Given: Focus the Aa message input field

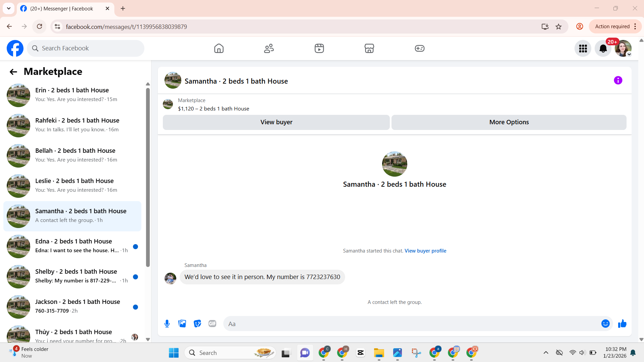Looking at the screenshot, I should coord(413,324).
